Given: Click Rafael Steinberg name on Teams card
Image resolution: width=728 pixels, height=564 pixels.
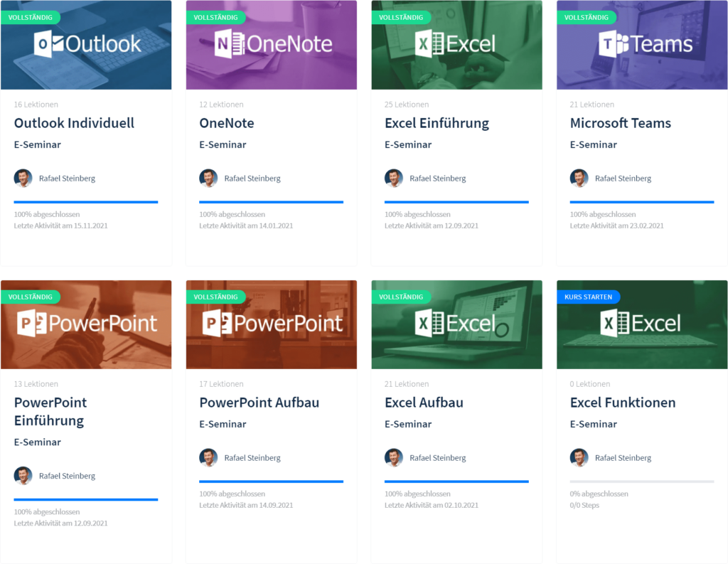Looking at the screenshot, I should (623, 179).
